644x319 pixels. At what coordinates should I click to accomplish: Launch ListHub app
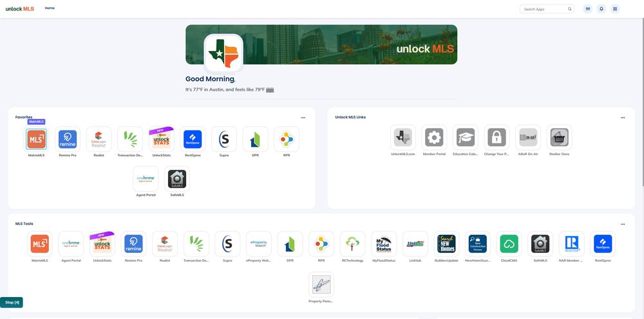pos(415,244)
